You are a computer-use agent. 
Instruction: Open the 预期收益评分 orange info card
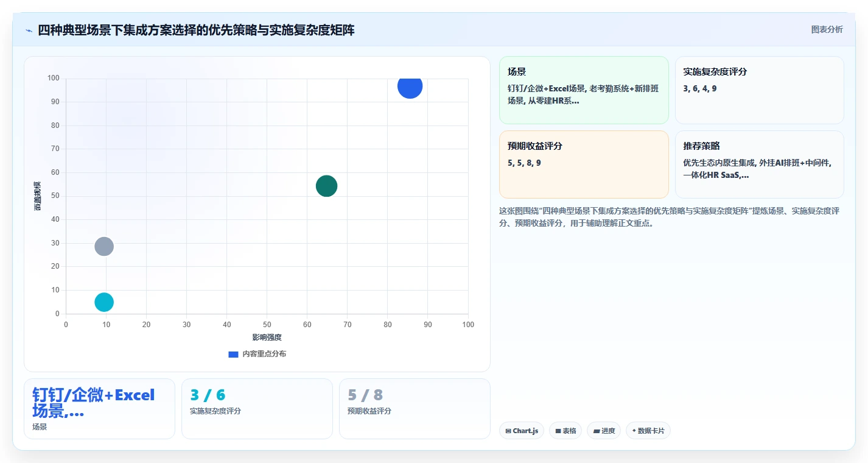pyautogui.click(x=584, y=164)
